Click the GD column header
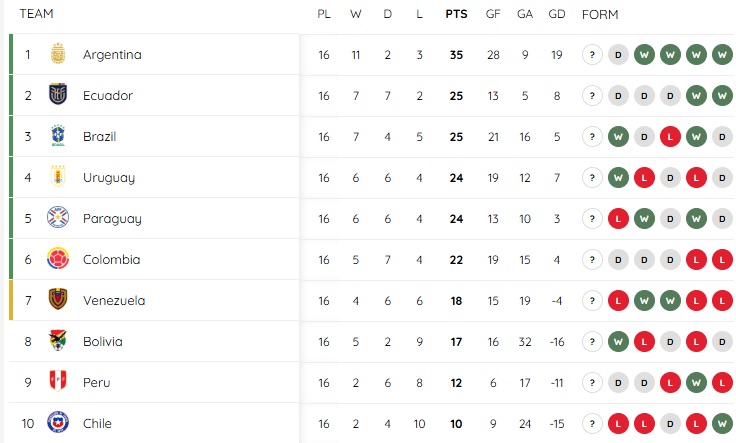The height and width of the screenshot is (443, 736). (557, 14)
